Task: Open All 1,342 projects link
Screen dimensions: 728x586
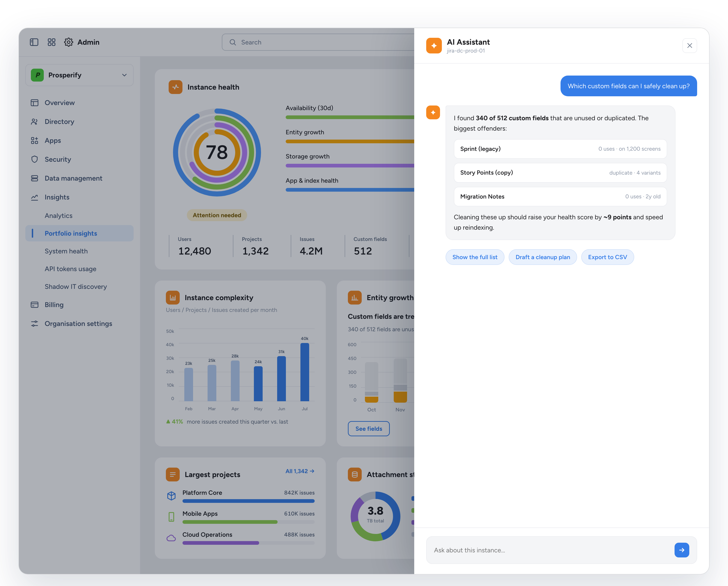Action: pyautogui.click(x=300, y=471)
